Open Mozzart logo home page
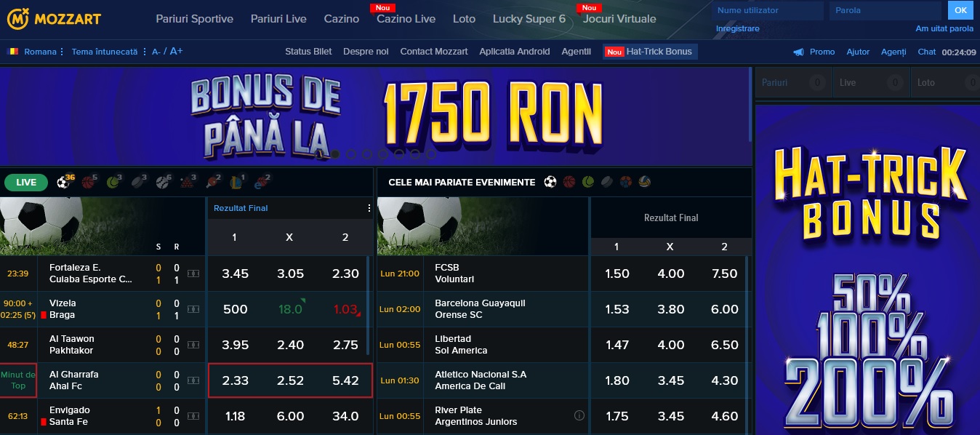 (x=54, y=19)
